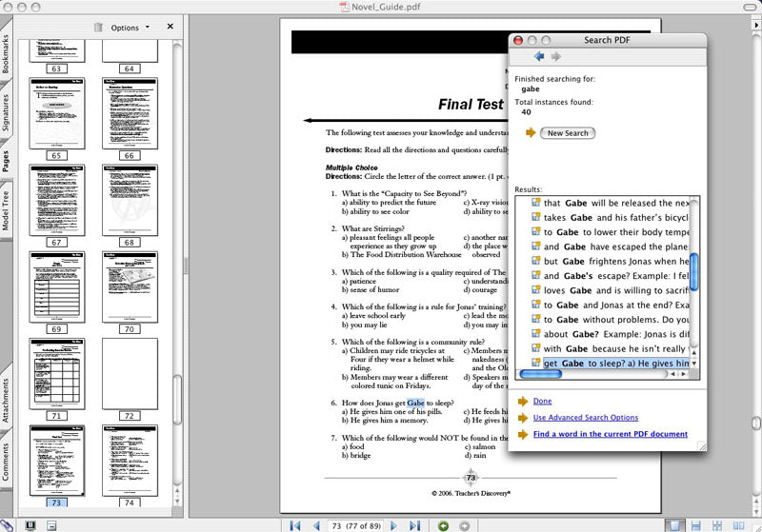Screen dimensions: 762x532
Task: Click the Use Advanced Search Options link
Action: click(585, 418)
